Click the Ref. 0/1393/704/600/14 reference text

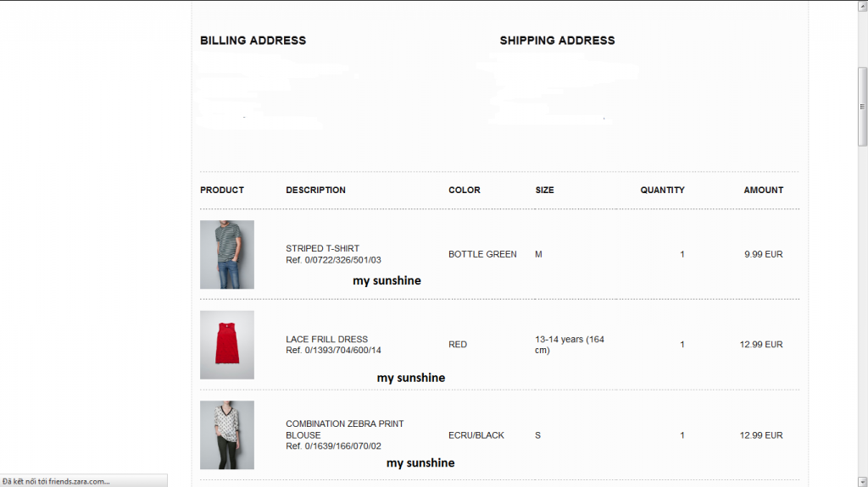(334, 351)
